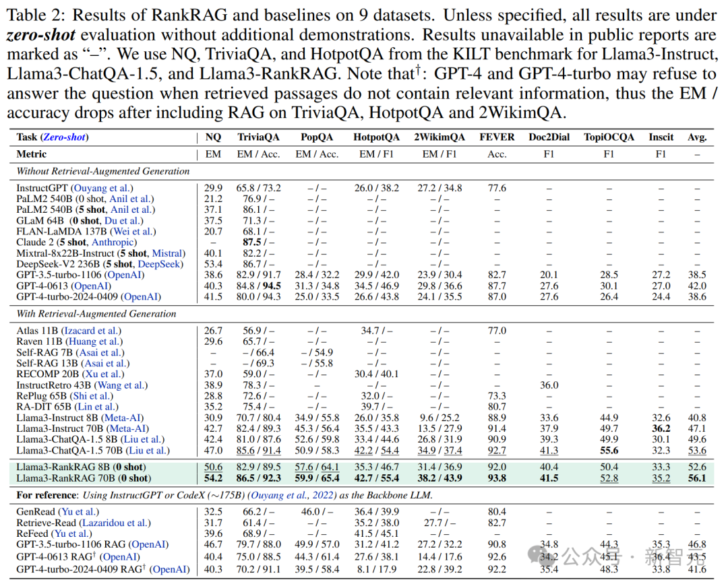Open the Mistral citation link
728x586 pixels.
(167, 253)
